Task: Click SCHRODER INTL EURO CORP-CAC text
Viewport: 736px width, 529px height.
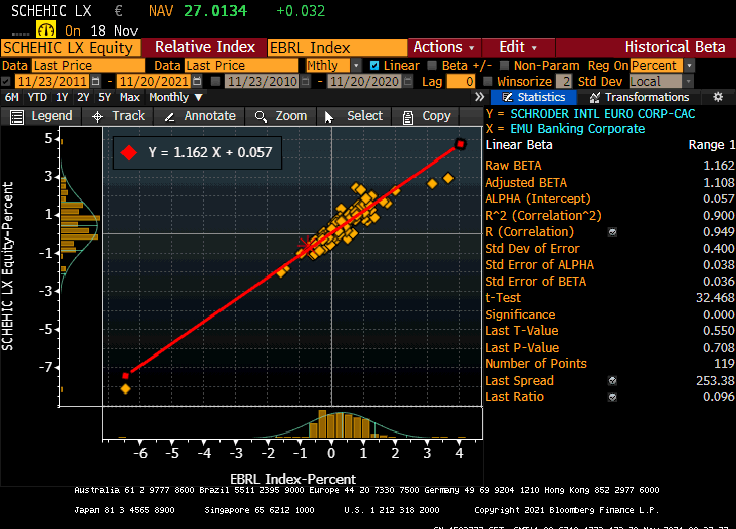Action: pos(603,114)
